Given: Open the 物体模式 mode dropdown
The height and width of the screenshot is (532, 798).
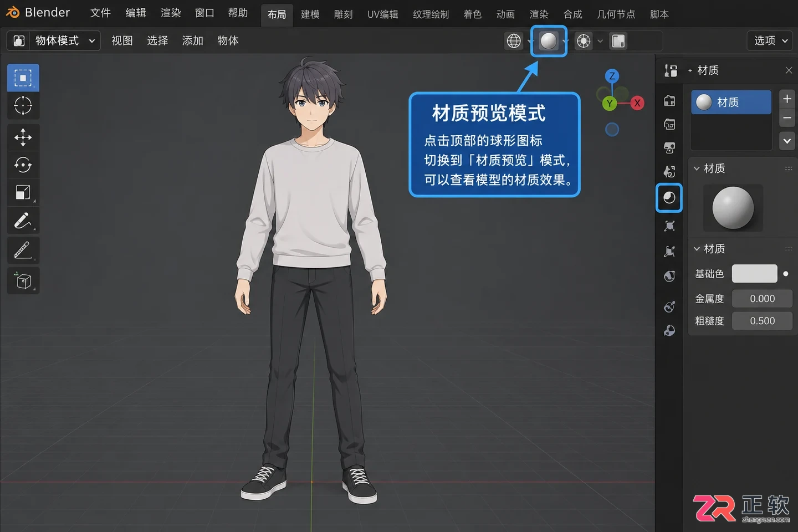Looking at the screenshot, I should click(x=54, y=40).
